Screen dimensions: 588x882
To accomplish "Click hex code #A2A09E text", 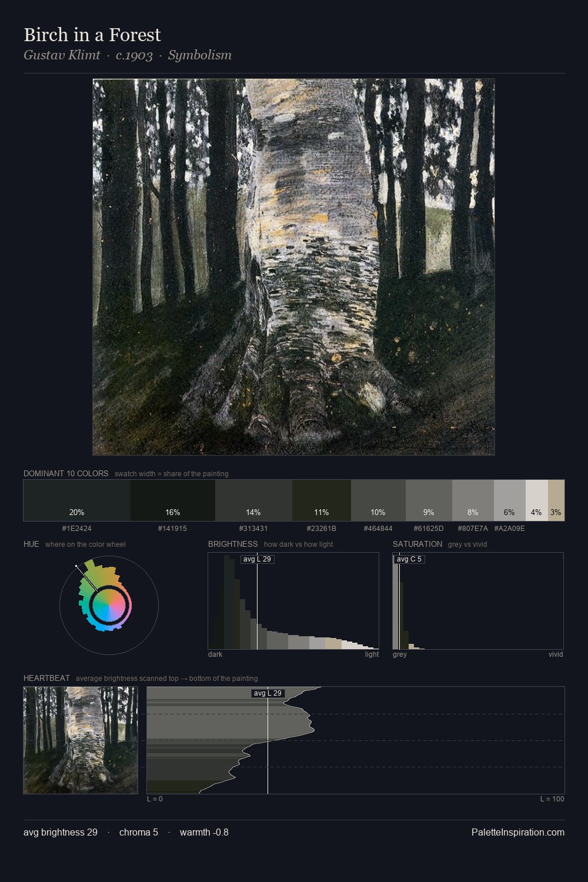I will (x=509, y=529).
